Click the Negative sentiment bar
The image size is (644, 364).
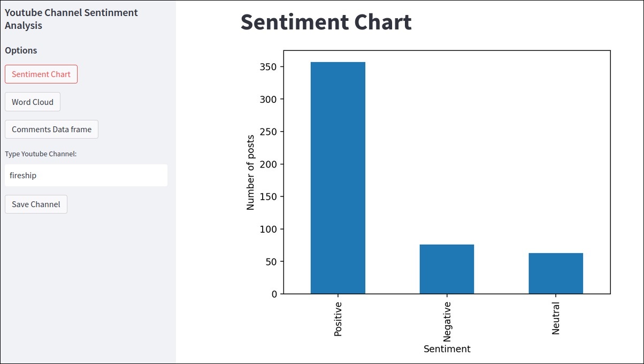pyautogui.click(x=447, y=269)
